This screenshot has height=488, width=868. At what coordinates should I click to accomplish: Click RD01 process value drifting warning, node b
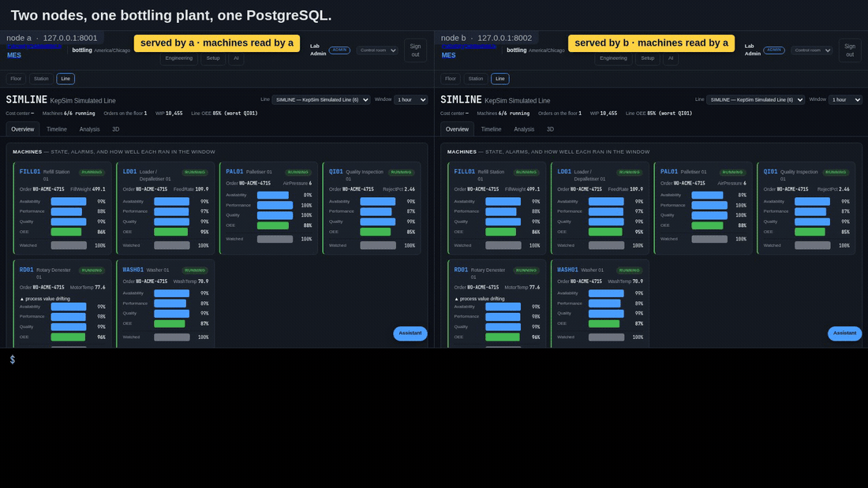coord(480,299)
